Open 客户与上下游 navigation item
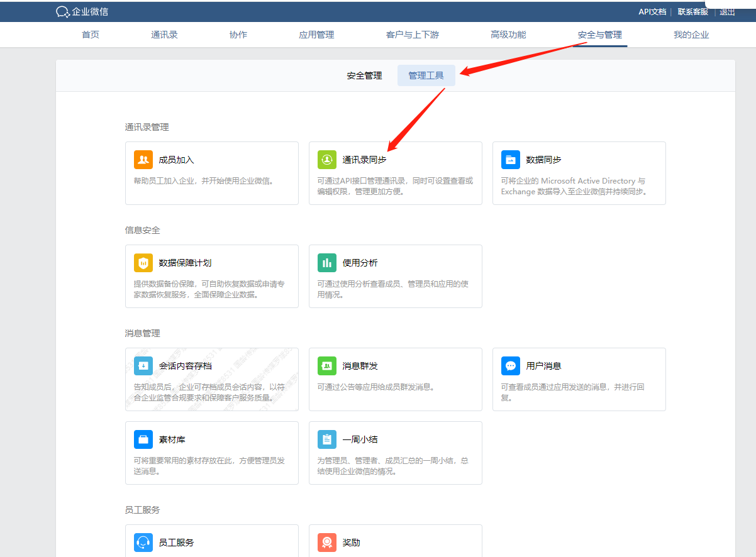The height and width of the screenshot is (557, 756). [413, 35]
